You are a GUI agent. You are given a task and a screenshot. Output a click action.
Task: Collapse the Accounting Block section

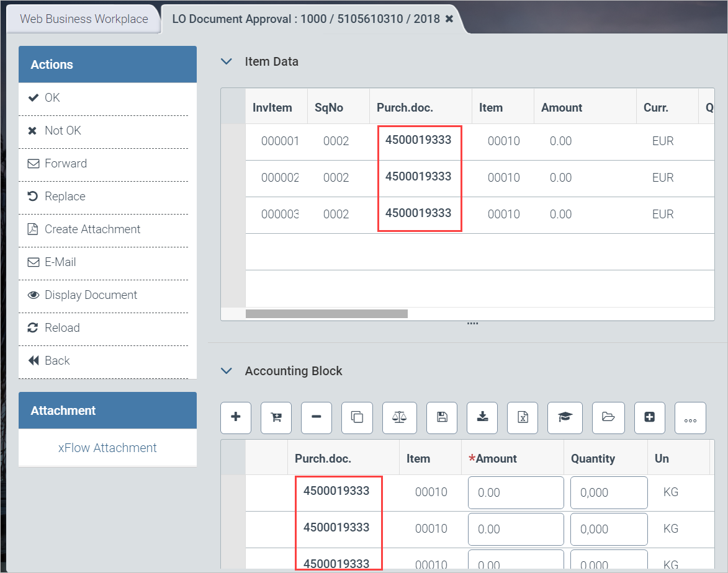click(x=227, y=371)
